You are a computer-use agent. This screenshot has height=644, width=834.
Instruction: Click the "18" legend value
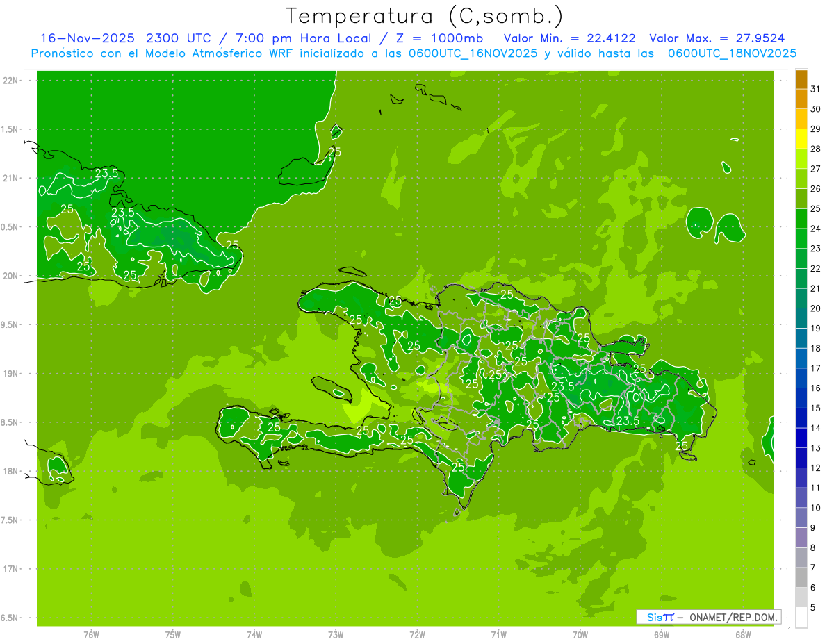coord(816,348)
